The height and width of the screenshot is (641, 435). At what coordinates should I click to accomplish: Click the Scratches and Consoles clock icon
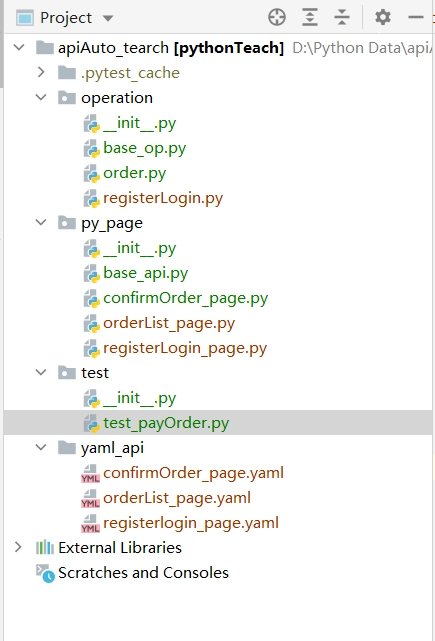[x=45, y=573]
